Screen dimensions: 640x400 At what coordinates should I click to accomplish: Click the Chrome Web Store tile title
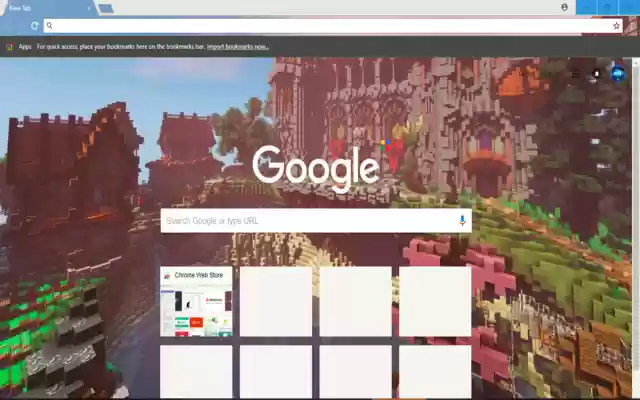coord(199,275)
